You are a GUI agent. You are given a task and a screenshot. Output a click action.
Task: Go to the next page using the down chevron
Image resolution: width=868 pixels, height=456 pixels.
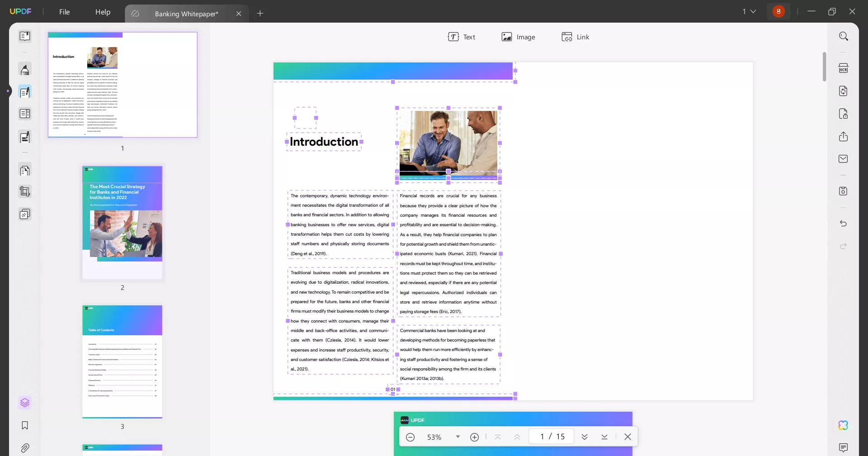(x=585, y=437)
